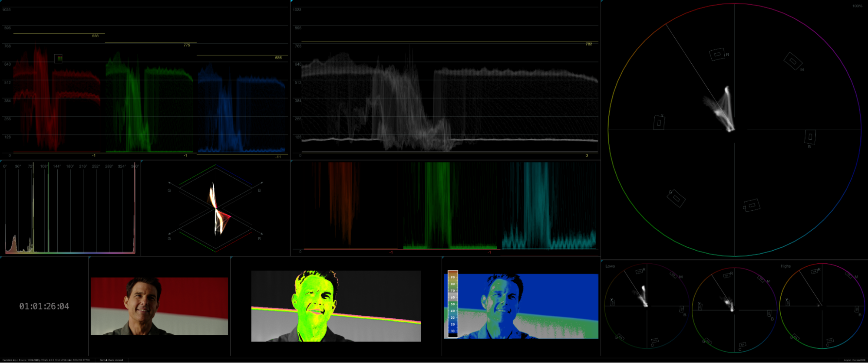Click the Lows vectorscope label
This screenshot has width=868, height=363.
coord(610,266)
